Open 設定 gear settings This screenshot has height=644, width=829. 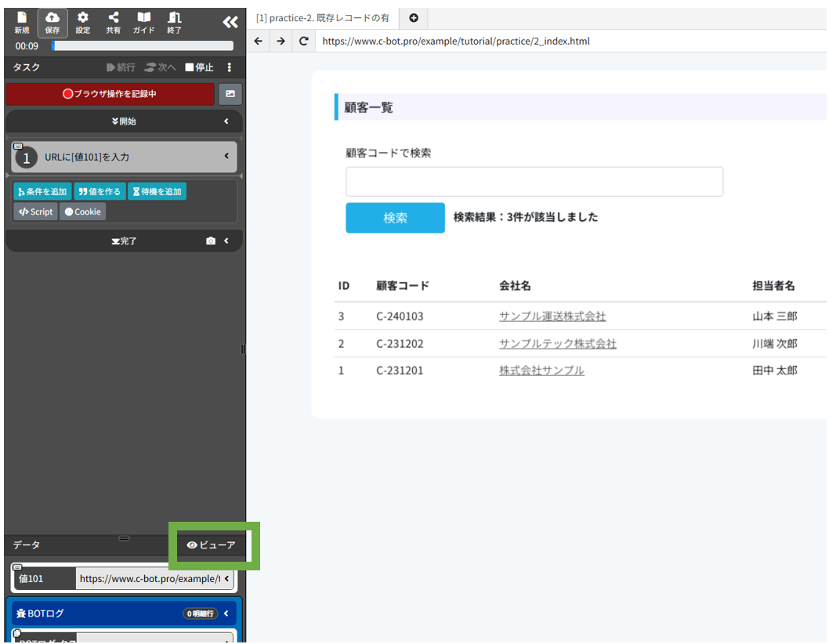click(83, 23)
